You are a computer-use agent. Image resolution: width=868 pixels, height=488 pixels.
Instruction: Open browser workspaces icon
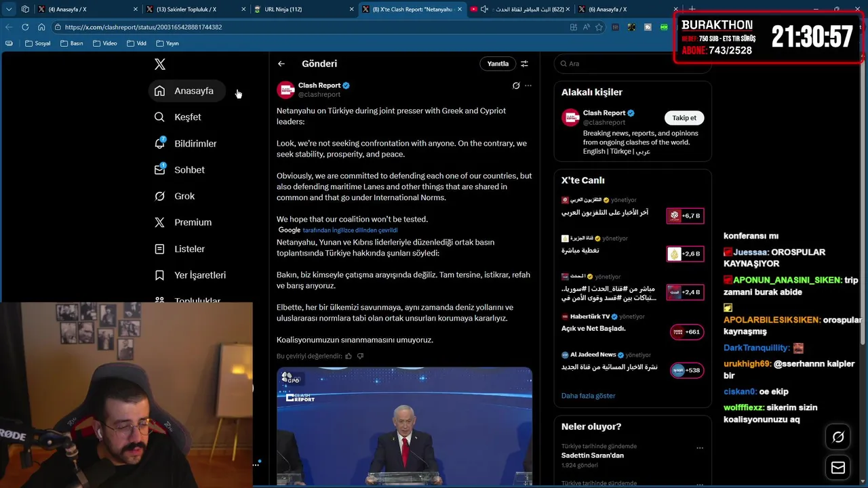click(25, 9)
